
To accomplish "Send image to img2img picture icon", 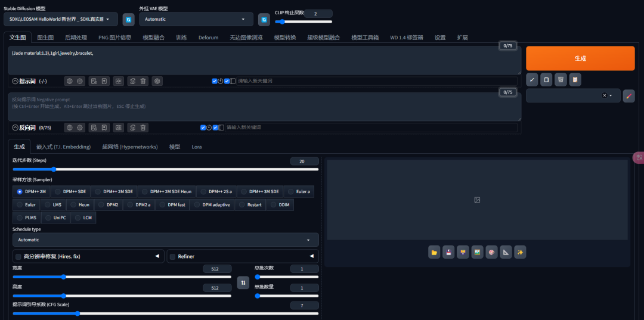I will click(477, 252).
